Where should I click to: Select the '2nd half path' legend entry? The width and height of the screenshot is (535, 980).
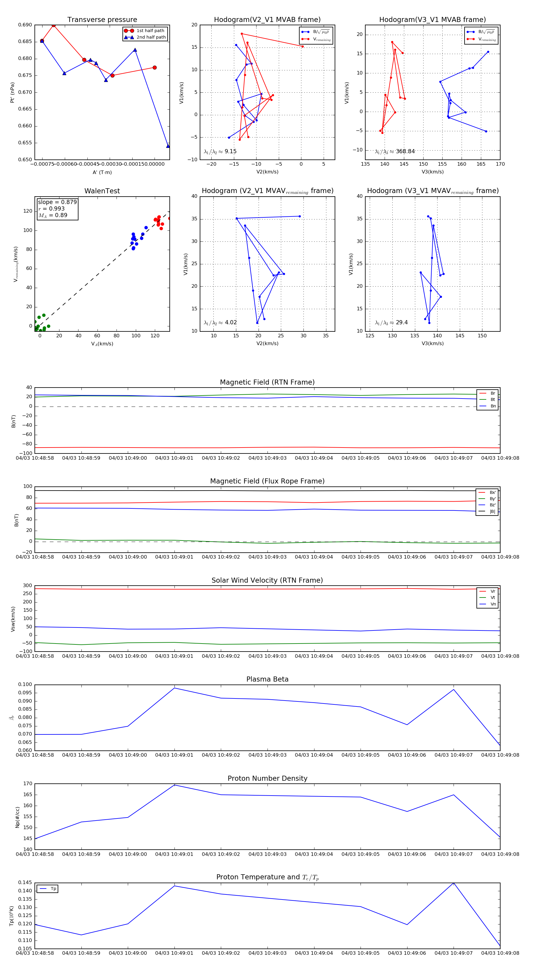145,37
